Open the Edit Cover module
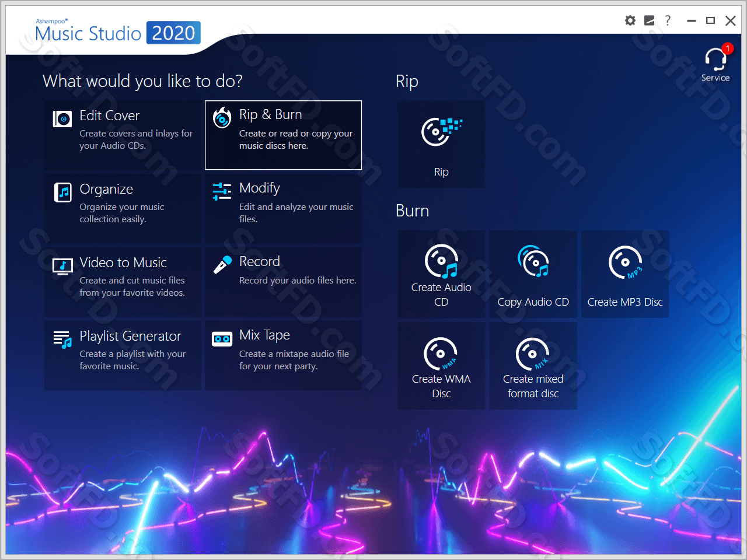This screenshot has height=560, width=747. pos(123,135)
